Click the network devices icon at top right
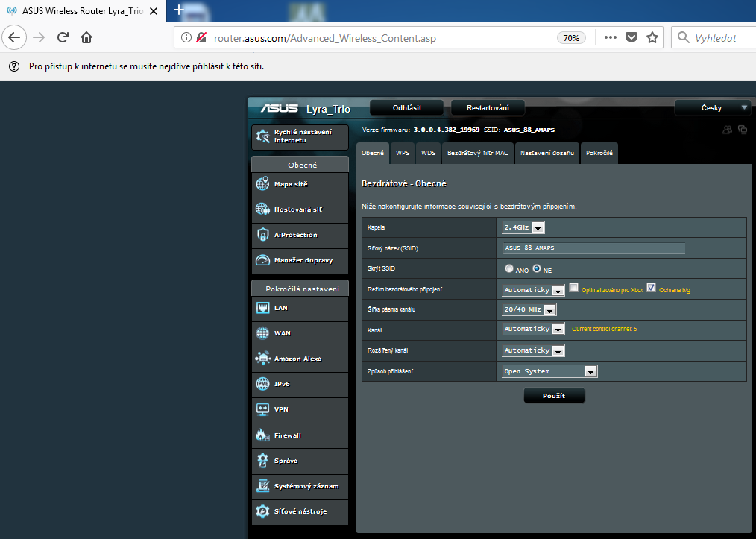Screen dimensions: 756x539 click(743, 130)
